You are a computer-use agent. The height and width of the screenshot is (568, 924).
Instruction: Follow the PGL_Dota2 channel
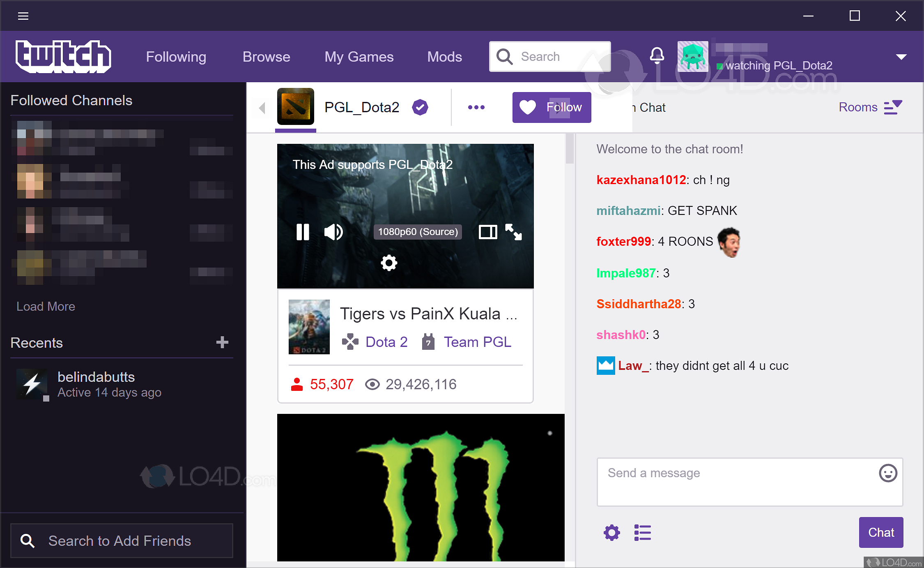tap(552, 107)
